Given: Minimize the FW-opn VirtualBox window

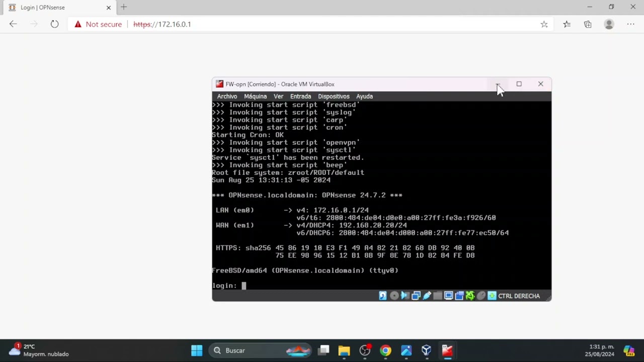Looking at the screenshot, I should [x=497, y=84].
